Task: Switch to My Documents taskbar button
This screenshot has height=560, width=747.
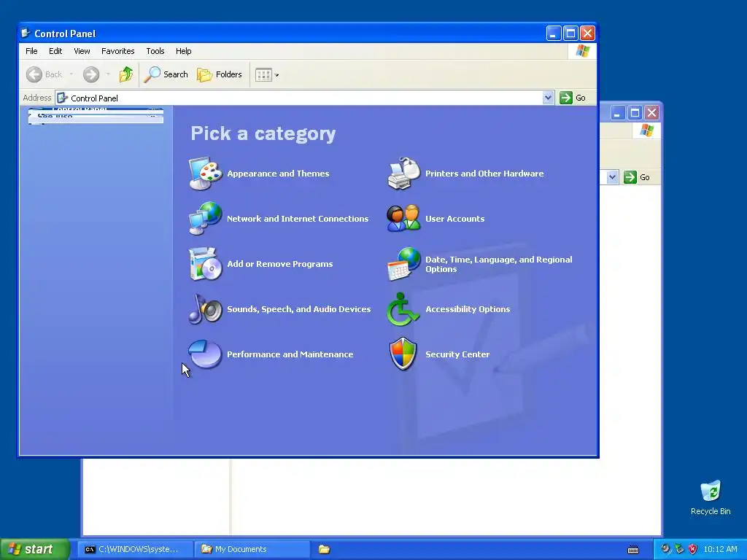Action: 252,549
